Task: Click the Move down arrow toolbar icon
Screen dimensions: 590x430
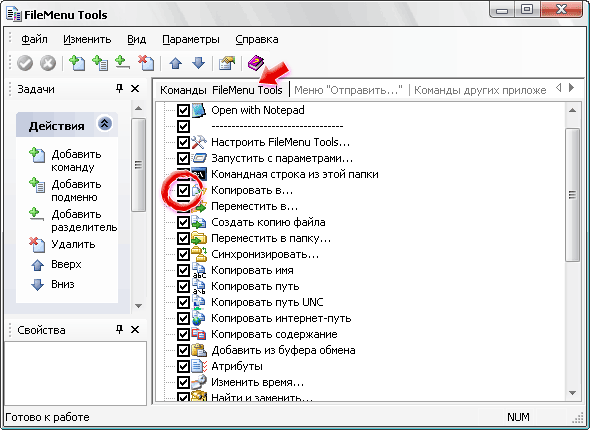Action: click(x=198, y=63)
